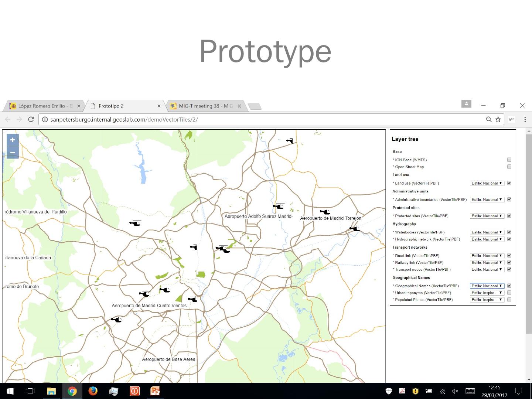
Task: Open the Chrome three-dot menu
Action: [525, 119]
